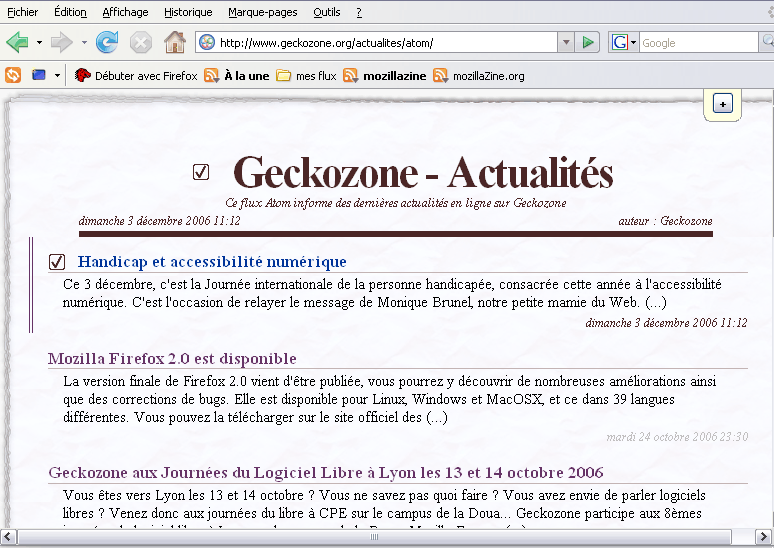Image resolution: width=774 pixels, height=548 pixels.
Task: Open the dropdown next to the blue screen icon
Action: click(57, 76)
